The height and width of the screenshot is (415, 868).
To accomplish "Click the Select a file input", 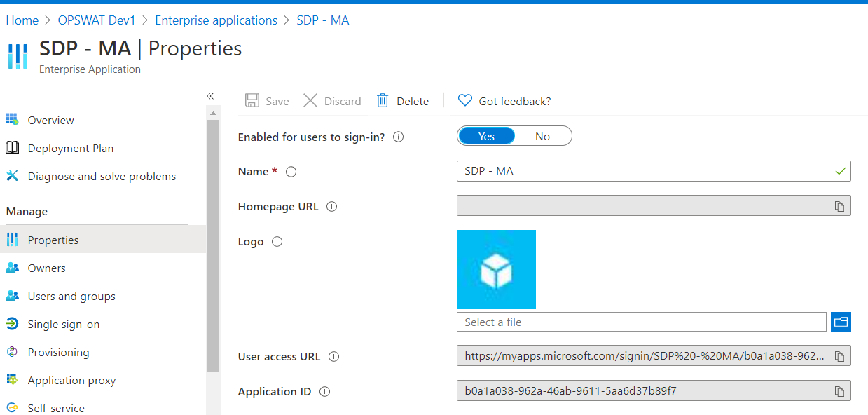I will click(641, 322).
